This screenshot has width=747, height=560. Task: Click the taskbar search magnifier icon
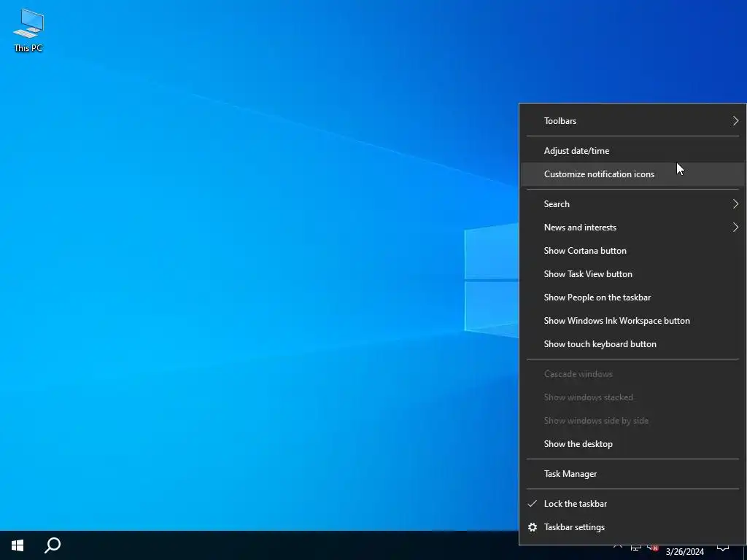53,545
